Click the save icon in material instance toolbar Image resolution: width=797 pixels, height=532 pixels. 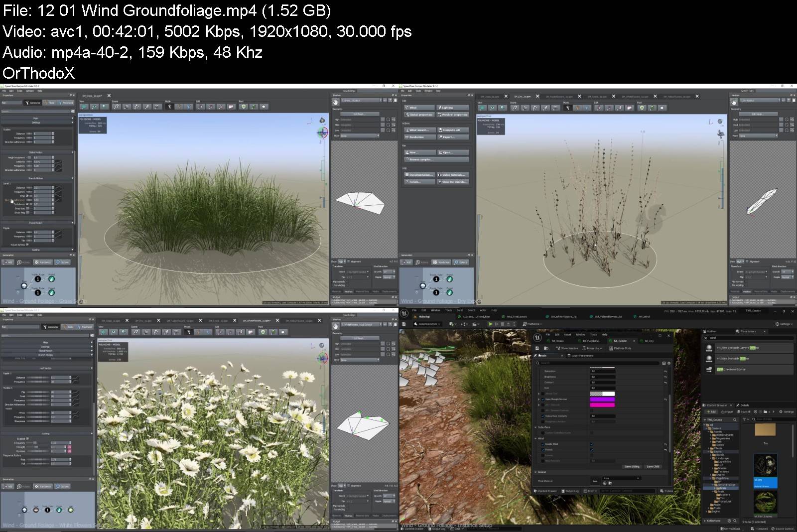[537, 348]
